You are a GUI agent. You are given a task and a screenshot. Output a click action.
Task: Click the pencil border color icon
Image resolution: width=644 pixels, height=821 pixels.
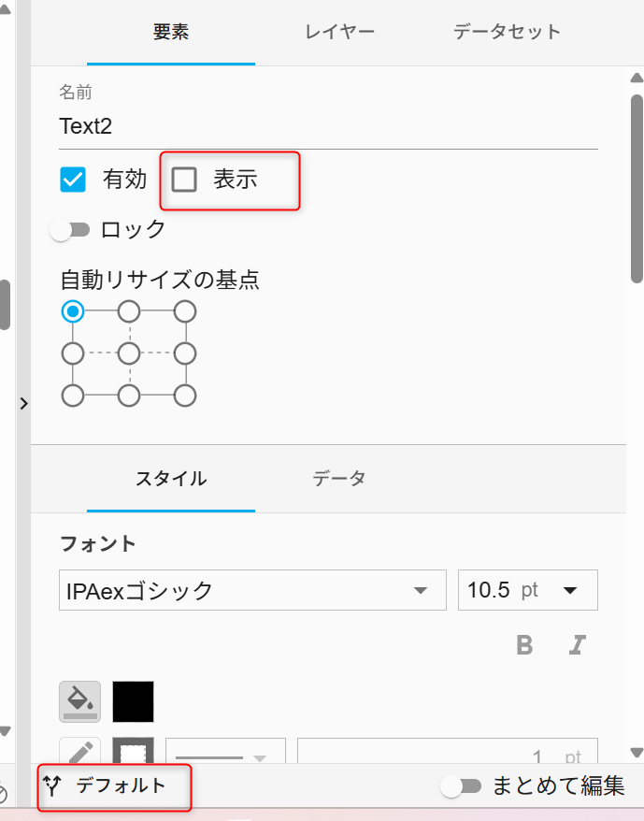(x=79, y=751)
